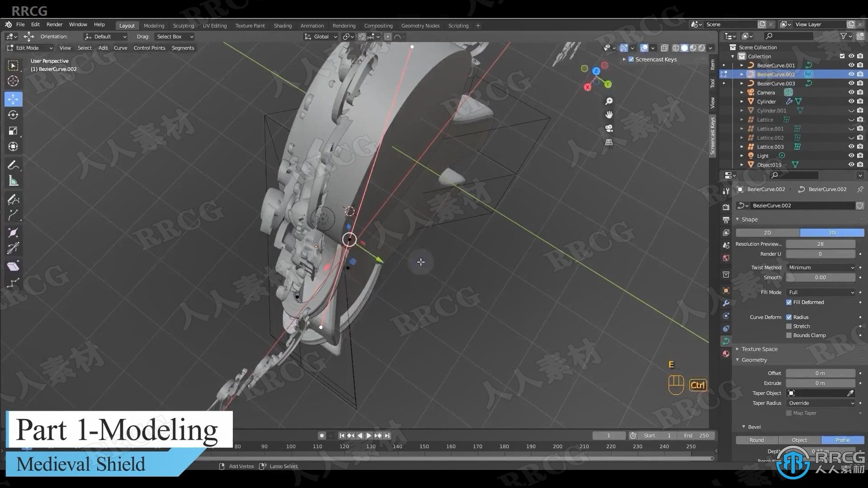The image size is (868, 488).
Task: Enable the Stretch checkbox
Action: pos(789,326)
